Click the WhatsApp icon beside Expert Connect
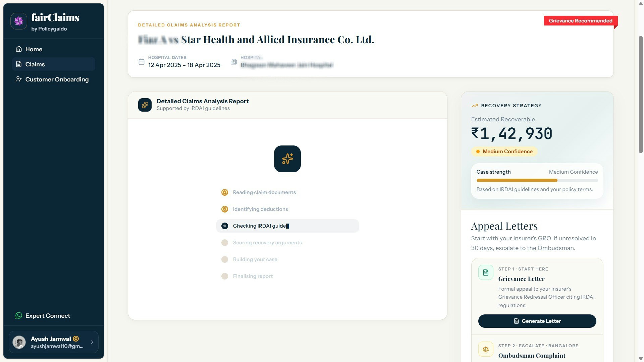This screenshot has width=644, height=362. [19, 316]
